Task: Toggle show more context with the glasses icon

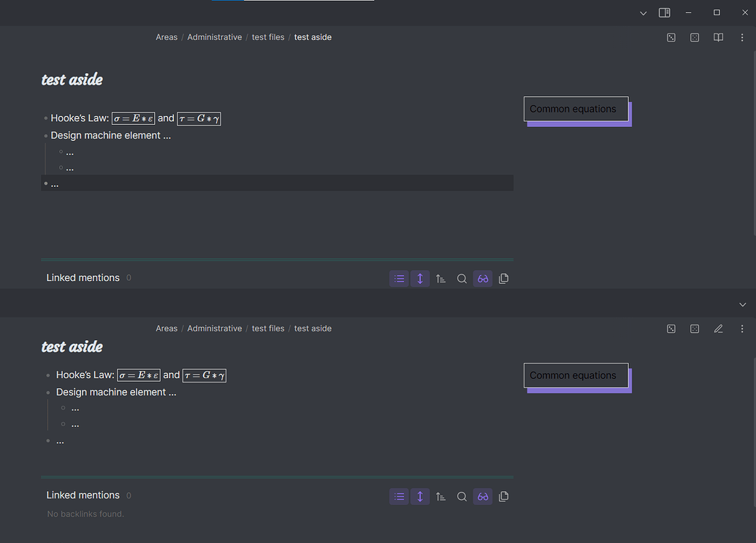Action: [x=482, y=278]
